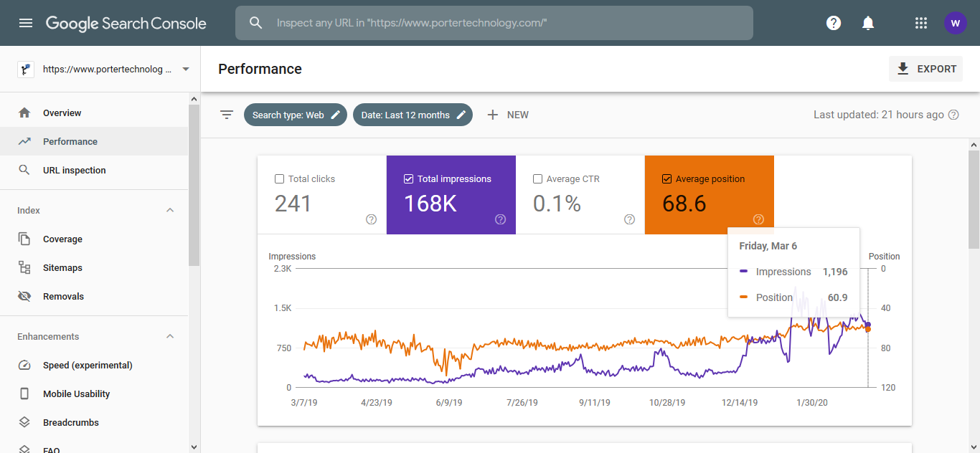980x453 pixels.
Task: Open the Overview page
Action: [x=94, y=113]
